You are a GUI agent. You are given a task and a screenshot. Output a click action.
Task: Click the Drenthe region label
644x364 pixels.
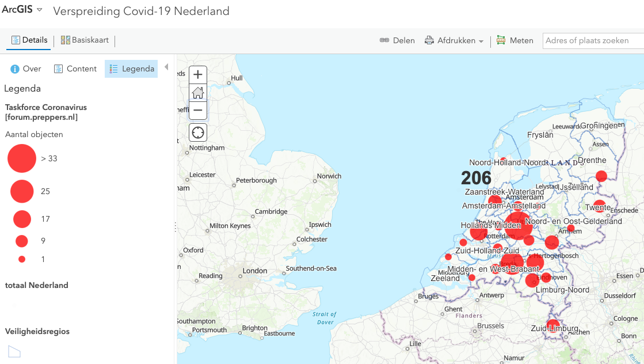592,160
